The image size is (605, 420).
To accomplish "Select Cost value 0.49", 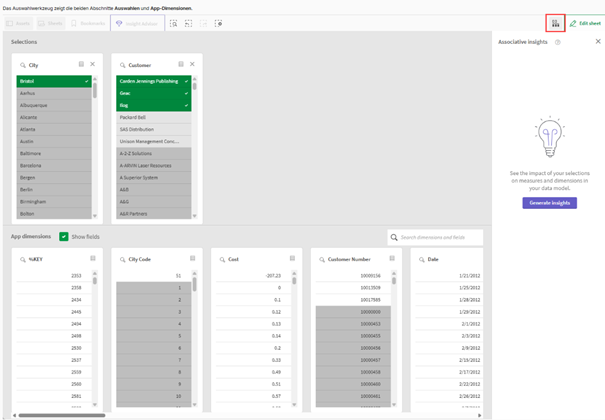I will [253, 372].
